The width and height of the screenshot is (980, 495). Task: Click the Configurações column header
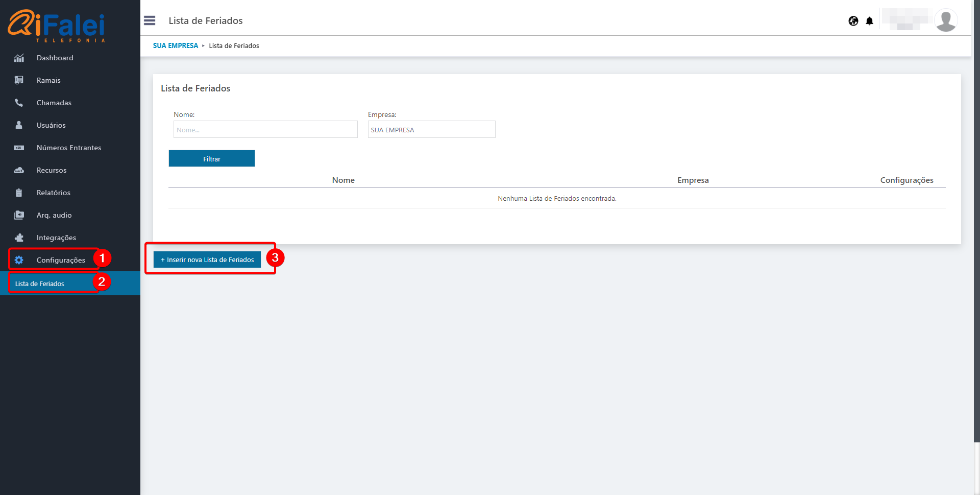[x=907, y=180]
